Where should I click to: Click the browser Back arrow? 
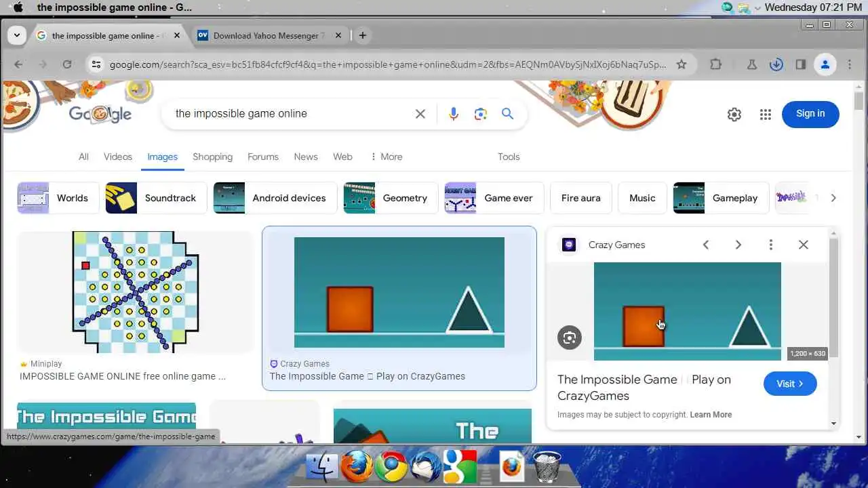pos(18,64)
